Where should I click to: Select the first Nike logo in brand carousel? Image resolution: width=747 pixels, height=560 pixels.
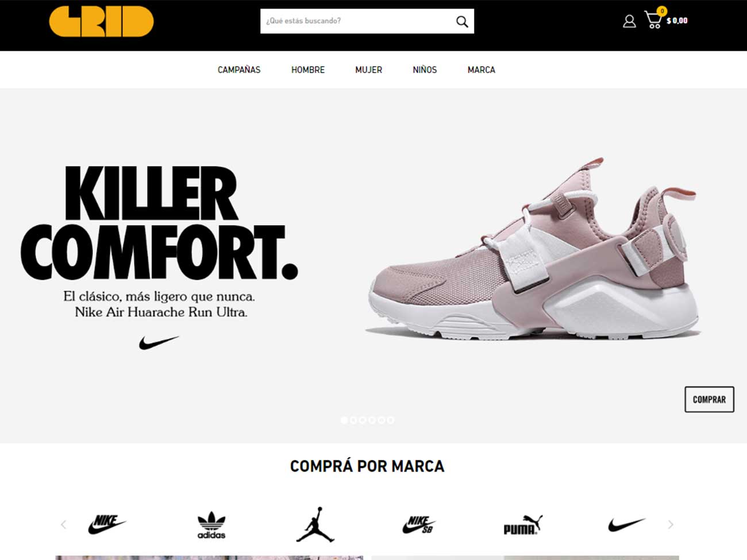click(107, 524)
